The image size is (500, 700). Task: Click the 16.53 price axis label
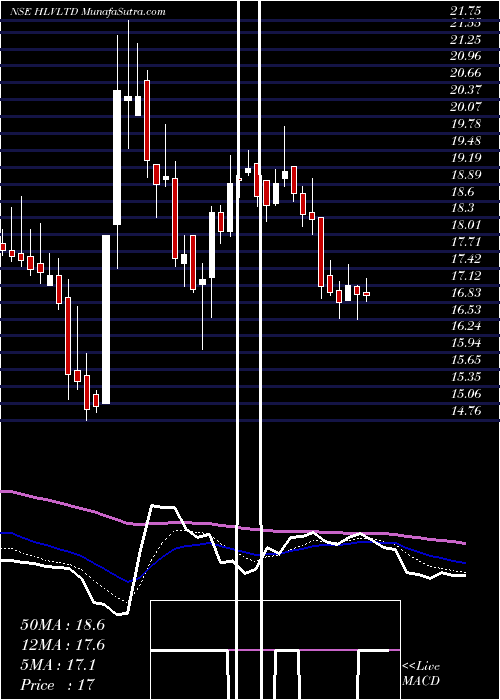(x=465, y=309)
